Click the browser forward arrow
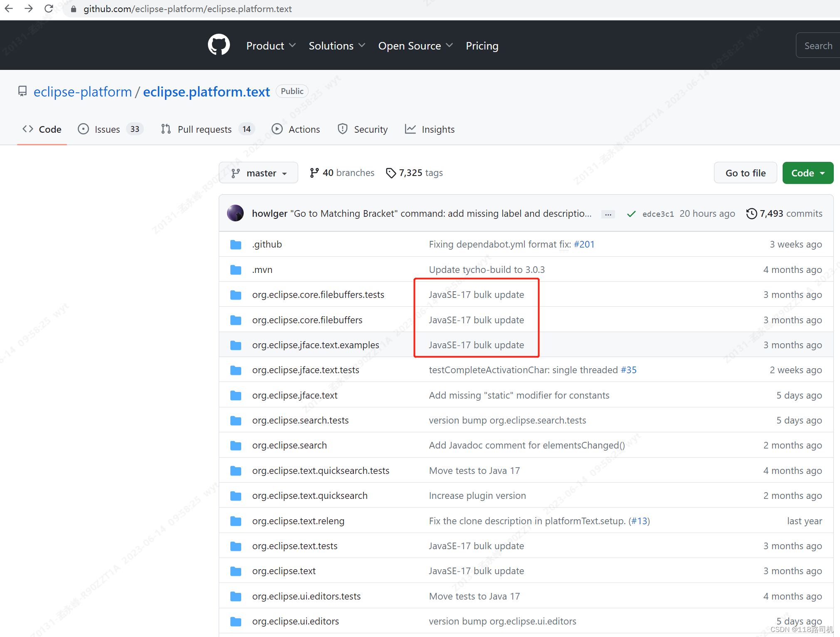 [x=29, y=8]
